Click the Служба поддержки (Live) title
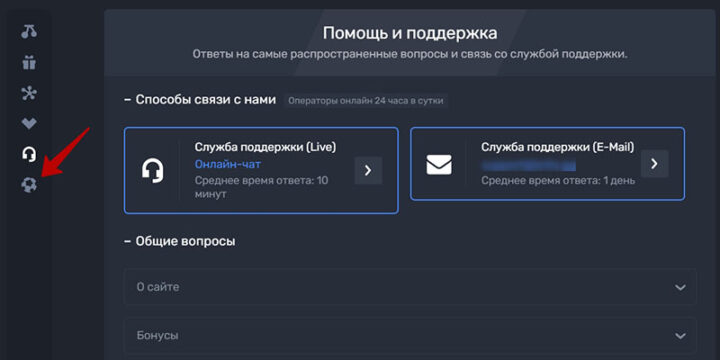The width and height of the screenshot is (720, 360). 265,147
